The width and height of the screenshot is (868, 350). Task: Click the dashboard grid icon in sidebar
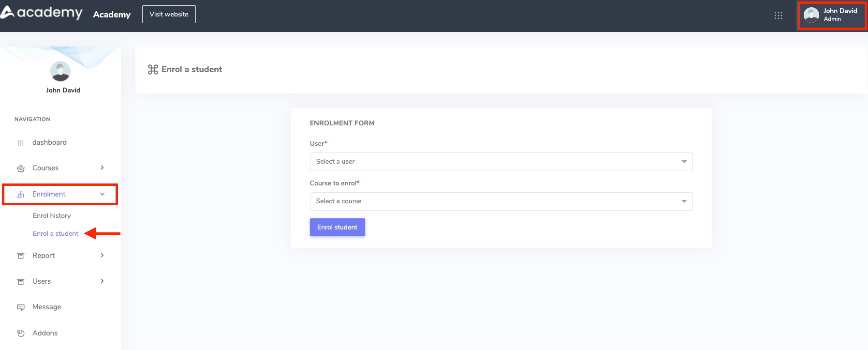click(x=21, y=143)
